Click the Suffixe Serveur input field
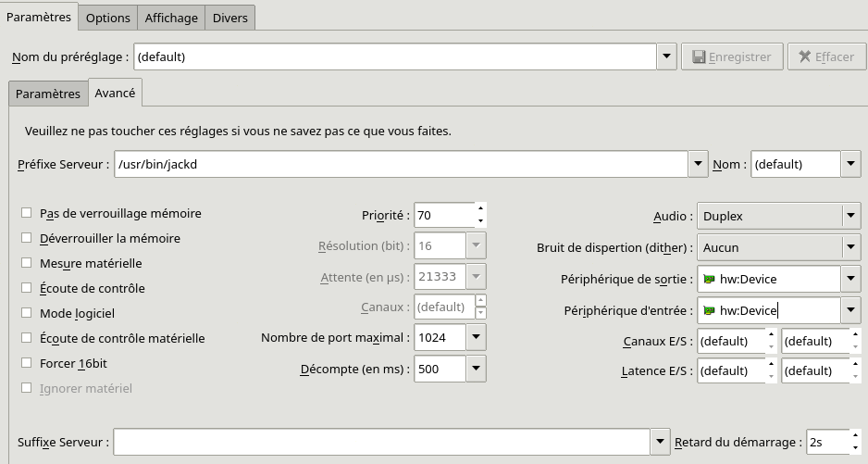The width and height of the screenshot is (868, 464). 381,442
